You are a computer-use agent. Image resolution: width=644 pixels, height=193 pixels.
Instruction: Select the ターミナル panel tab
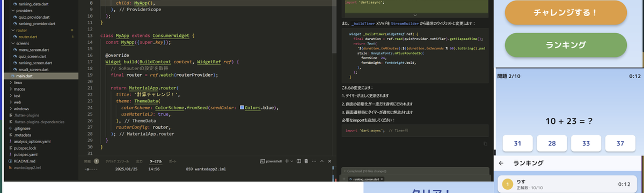pos(156,161)
